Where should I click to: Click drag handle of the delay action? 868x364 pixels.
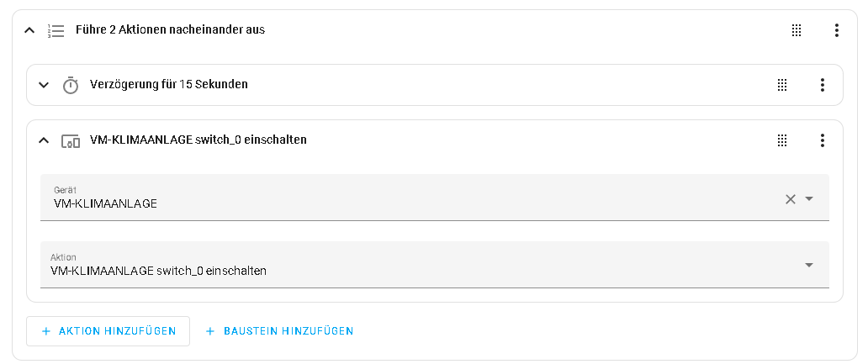pyautogui.click(x=782, y=85)
